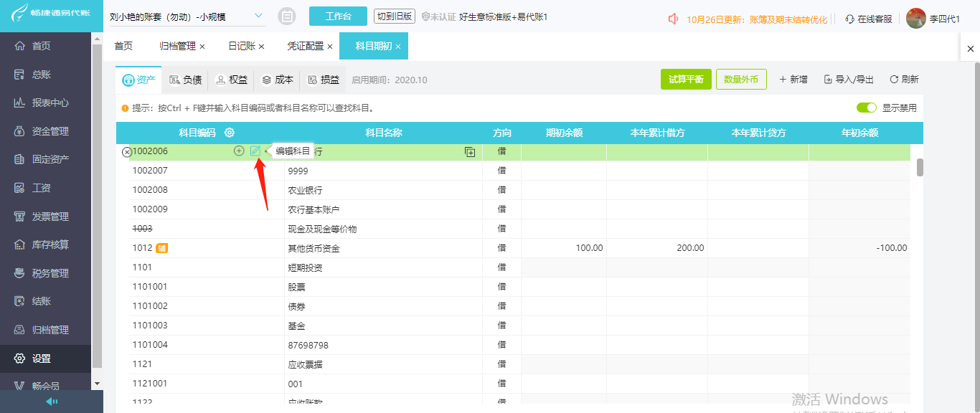980x413 pixels.
Task: Click the 数量外币 button
Action: [741, 80]
